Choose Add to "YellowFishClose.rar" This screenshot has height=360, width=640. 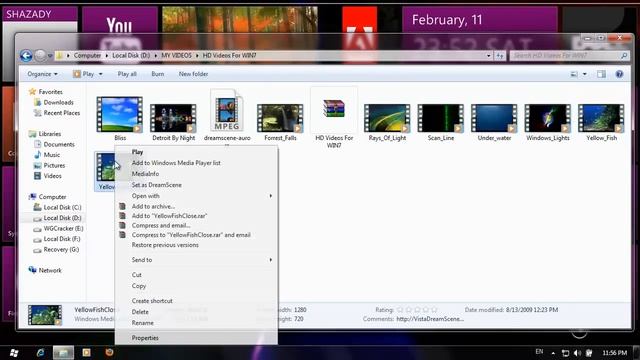[x=169, y=216]
